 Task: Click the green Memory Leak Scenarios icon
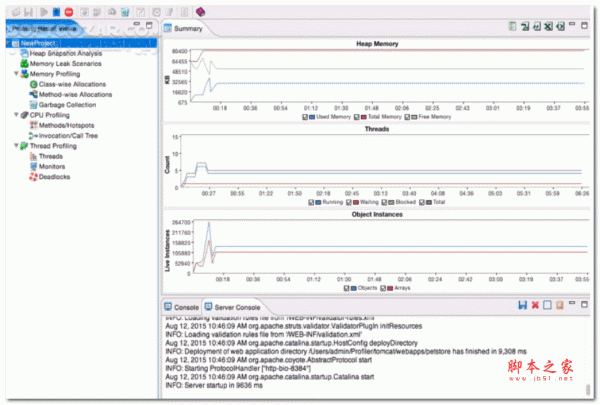[24, 64]
